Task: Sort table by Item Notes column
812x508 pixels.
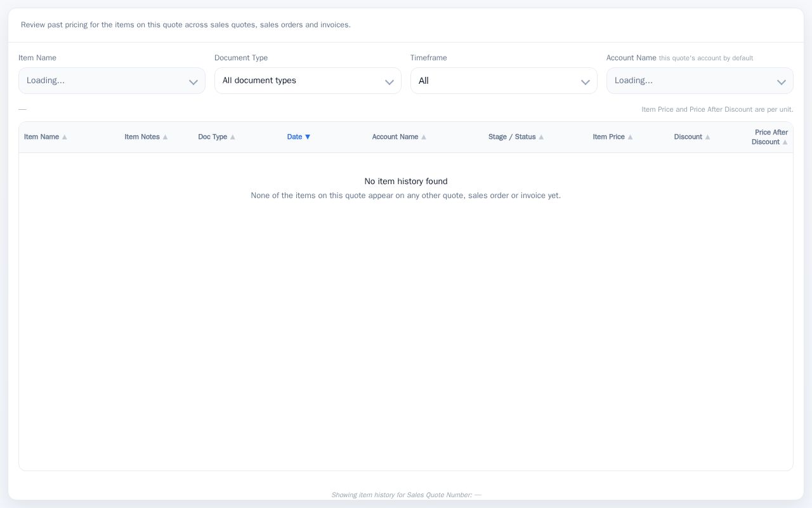Action: coord(146,137)
